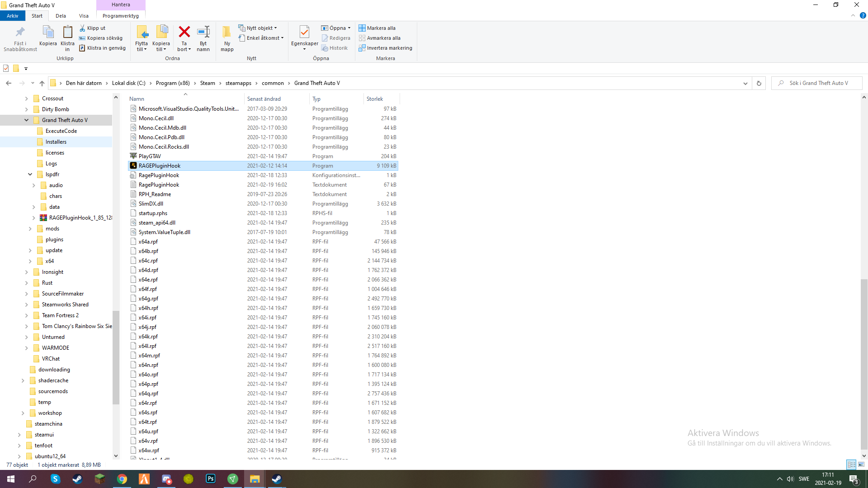Refresh the current folder view
This screenshot has height=488, width=868.
[759, 83]
